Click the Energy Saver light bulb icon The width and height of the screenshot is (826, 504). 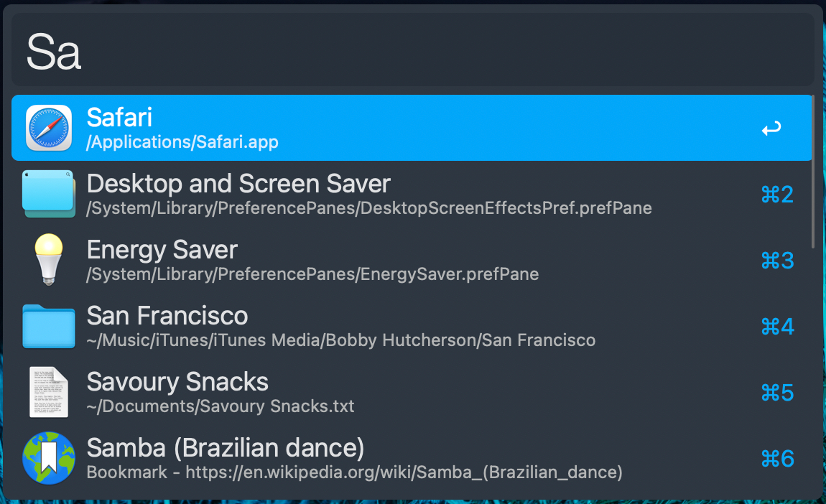click(x=49, y=260)
